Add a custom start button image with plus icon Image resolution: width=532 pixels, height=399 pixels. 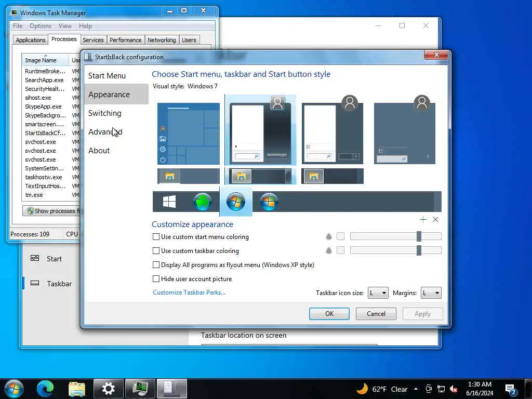[423, 220]
